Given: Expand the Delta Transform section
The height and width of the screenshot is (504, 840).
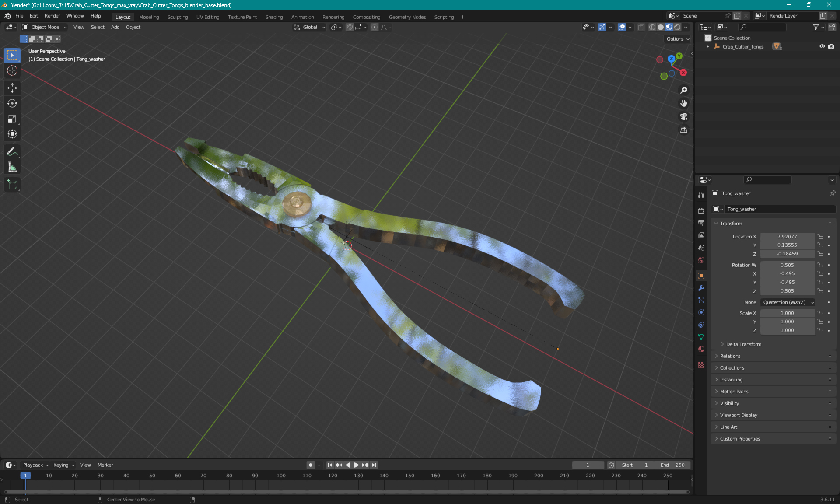Looking at the screenshot, I should [743, 344].
